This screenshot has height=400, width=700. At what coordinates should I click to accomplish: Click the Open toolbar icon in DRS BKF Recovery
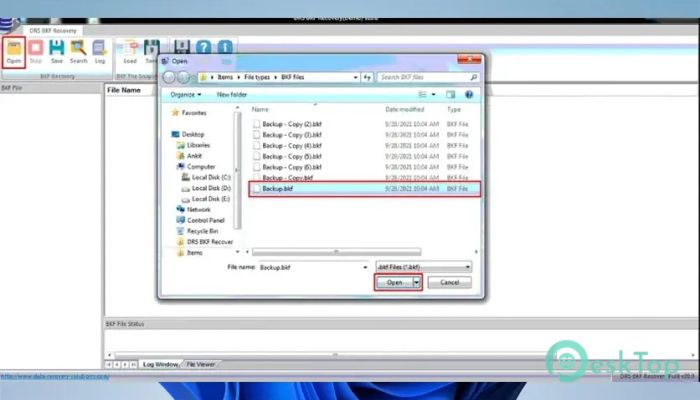click(14, 52)
